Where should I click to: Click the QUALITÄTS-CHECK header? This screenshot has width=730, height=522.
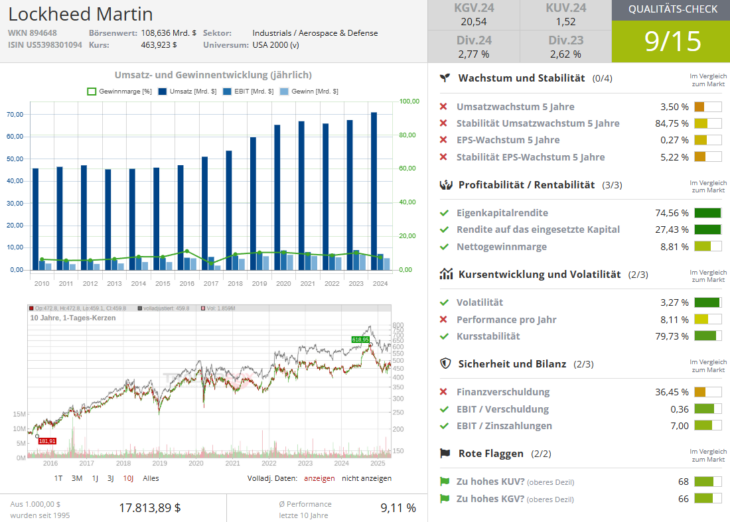(671, 10)
